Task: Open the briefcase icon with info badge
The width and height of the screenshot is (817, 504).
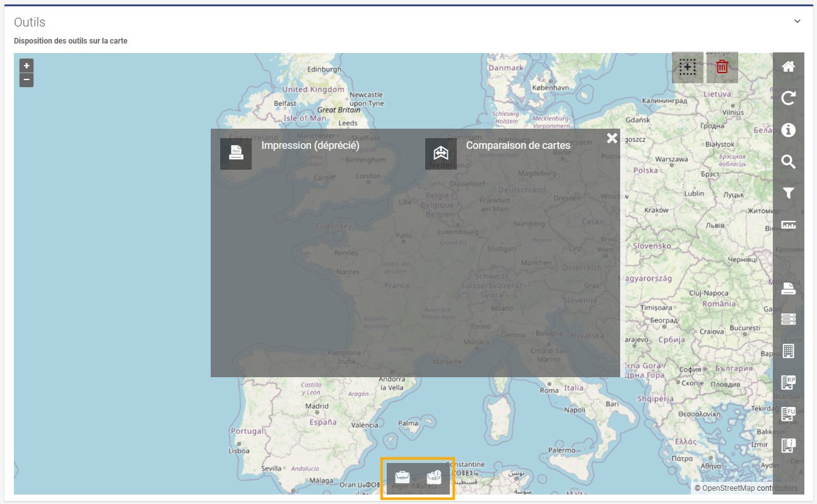Action: click(x=434, y=478)
